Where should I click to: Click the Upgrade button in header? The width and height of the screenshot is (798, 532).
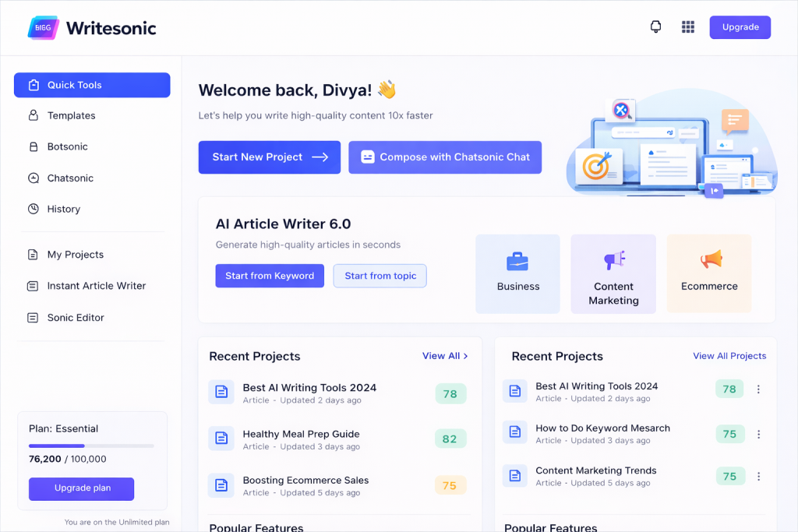[740, 27]
